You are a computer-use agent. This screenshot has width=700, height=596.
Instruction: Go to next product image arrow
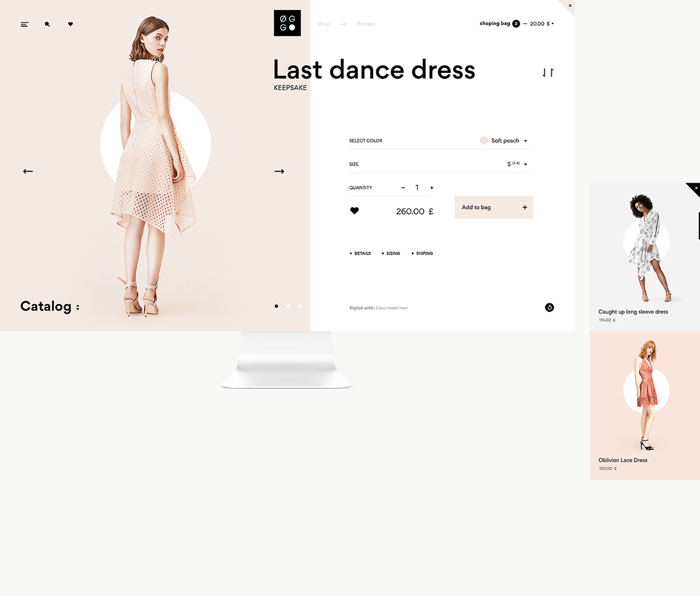pos(279,171)
